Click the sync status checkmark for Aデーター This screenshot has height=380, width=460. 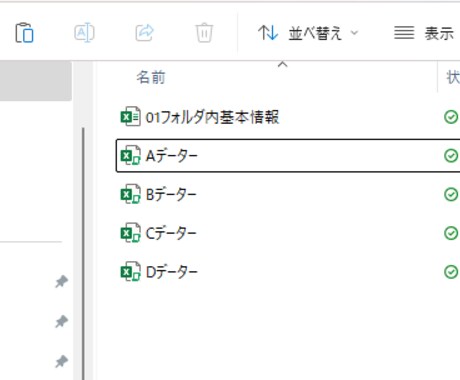[x=451, y=156]
